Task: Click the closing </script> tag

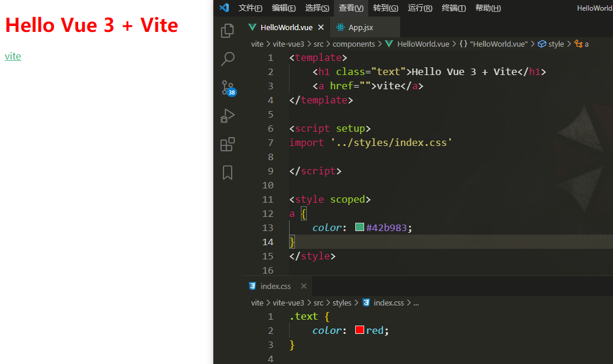Action: (x=315, y=171)
